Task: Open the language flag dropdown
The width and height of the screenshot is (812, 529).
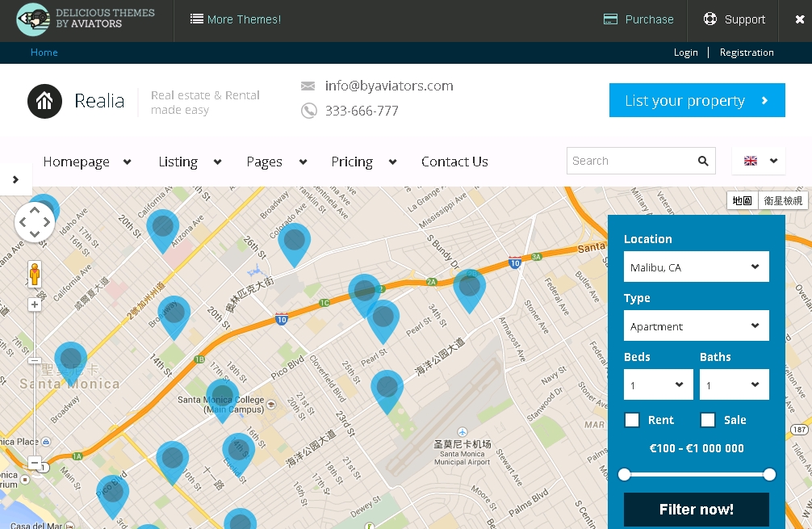Action: coord(759,161)
